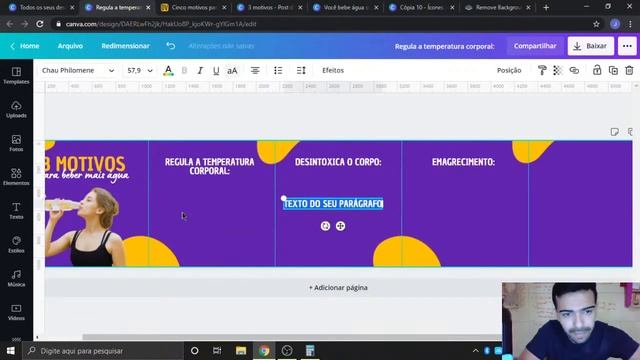Open the Templates sidebar panel
Viewport: 640px width, 360px height.
(16, 76)
